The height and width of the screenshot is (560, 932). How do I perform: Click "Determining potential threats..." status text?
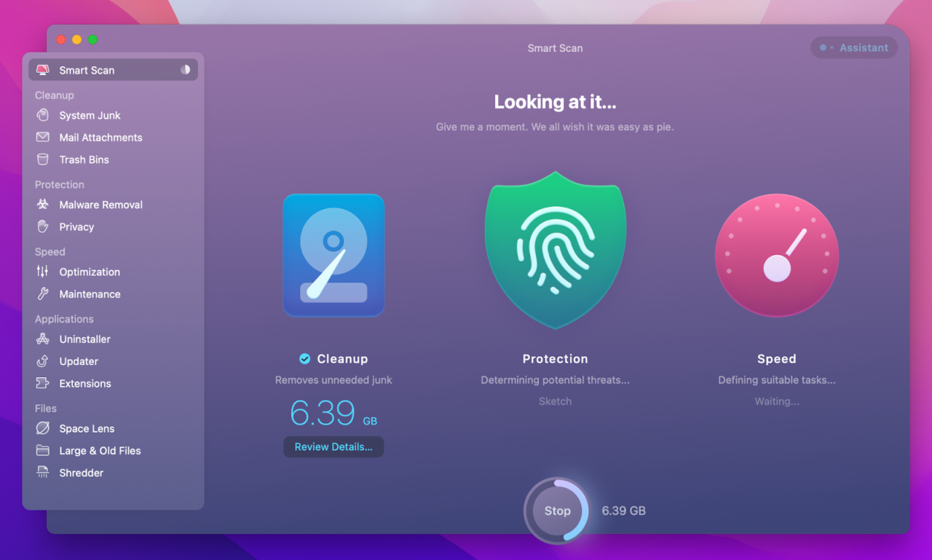(x=555, y=380)
